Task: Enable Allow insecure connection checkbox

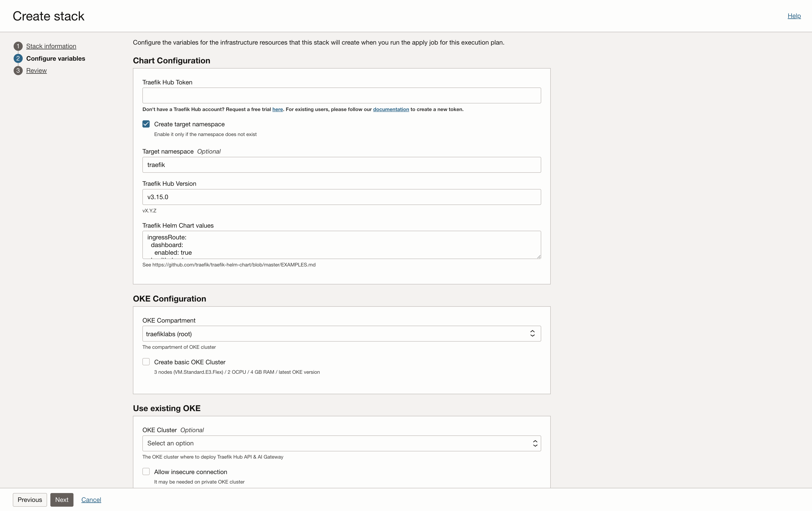Action: pos(146,472)
